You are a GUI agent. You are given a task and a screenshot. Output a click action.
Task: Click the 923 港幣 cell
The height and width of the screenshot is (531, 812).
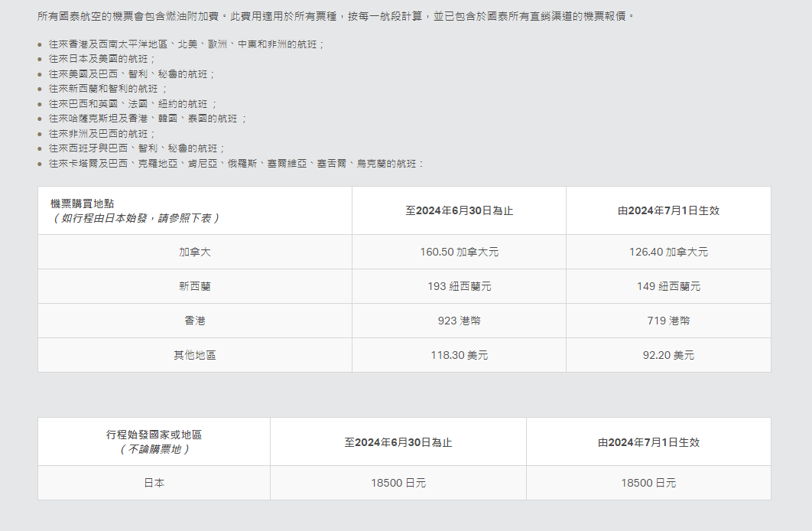(459, 321)
